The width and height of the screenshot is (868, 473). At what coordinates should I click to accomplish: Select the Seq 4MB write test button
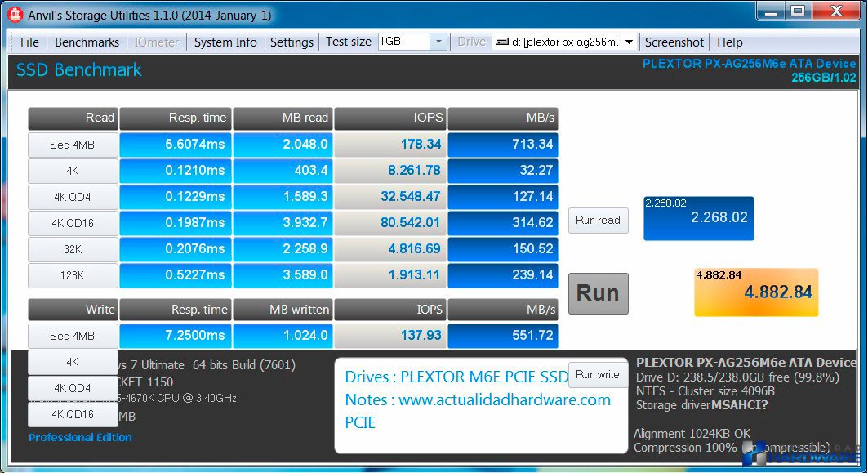tap(72, 336)
